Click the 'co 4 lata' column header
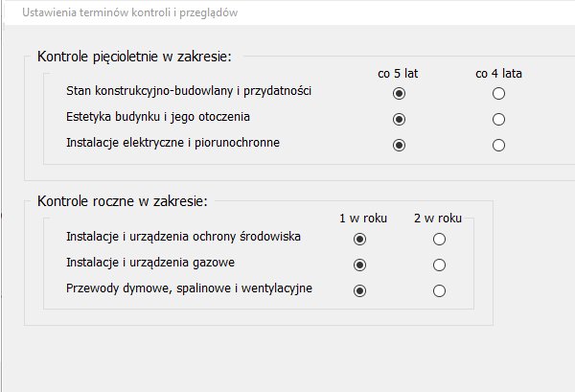 click(498, 73)
